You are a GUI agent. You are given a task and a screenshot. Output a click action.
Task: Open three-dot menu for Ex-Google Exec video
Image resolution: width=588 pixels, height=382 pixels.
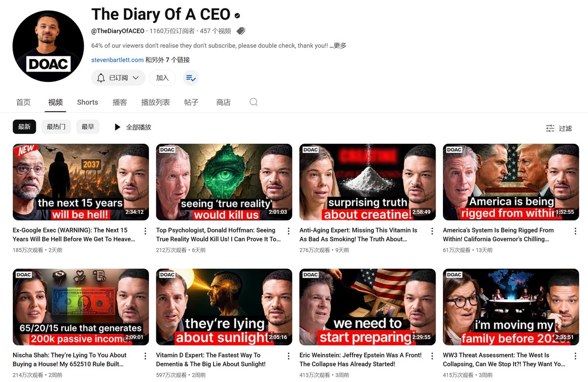[x=145, y=231]
